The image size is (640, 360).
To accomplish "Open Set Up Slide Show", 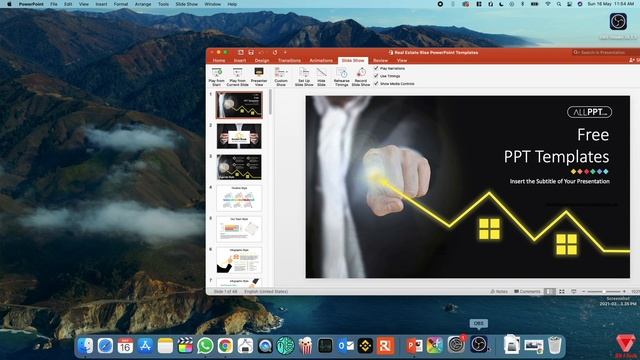I will pos(304,77).
